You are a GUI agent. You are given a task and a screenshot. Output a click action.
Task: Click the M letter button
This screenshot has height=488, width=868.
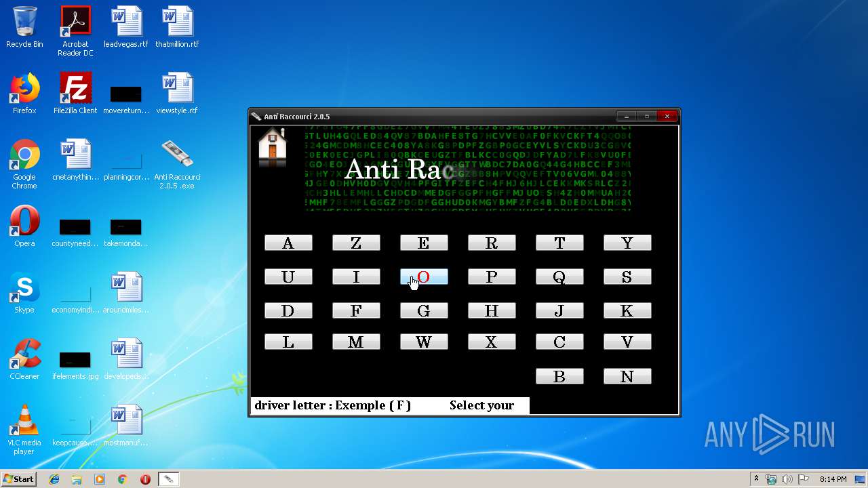coord(356,342)
